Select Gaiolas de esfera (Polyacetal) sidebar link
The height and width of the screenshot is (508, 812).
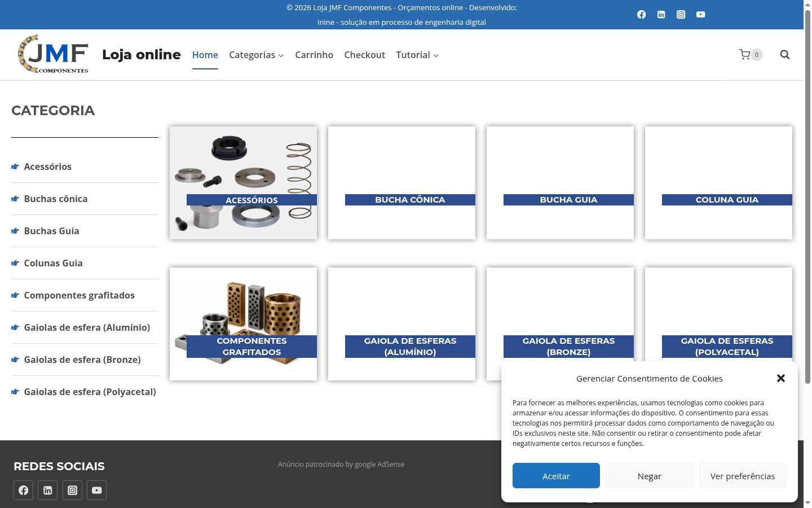(90, 392)
